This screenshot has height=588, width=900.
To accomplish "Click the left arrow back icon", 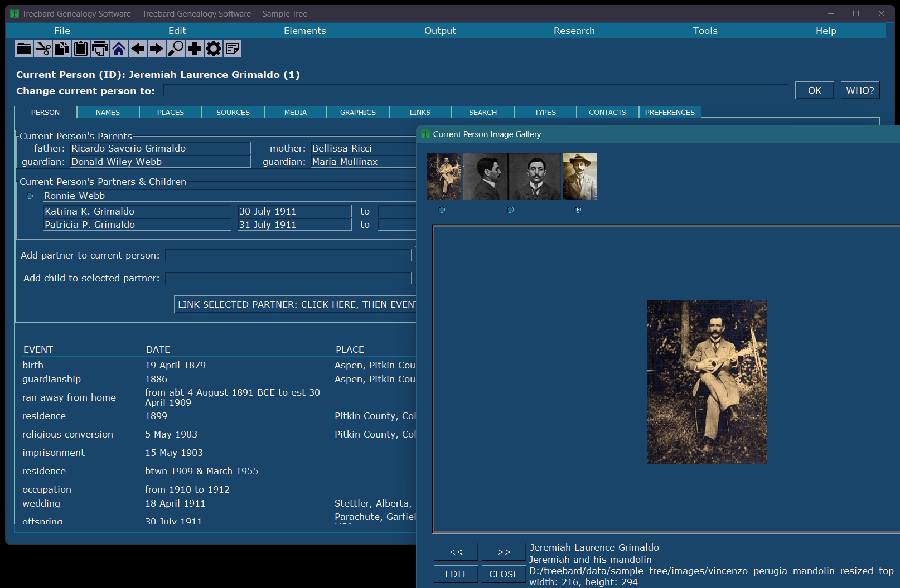I will point(138,49).
